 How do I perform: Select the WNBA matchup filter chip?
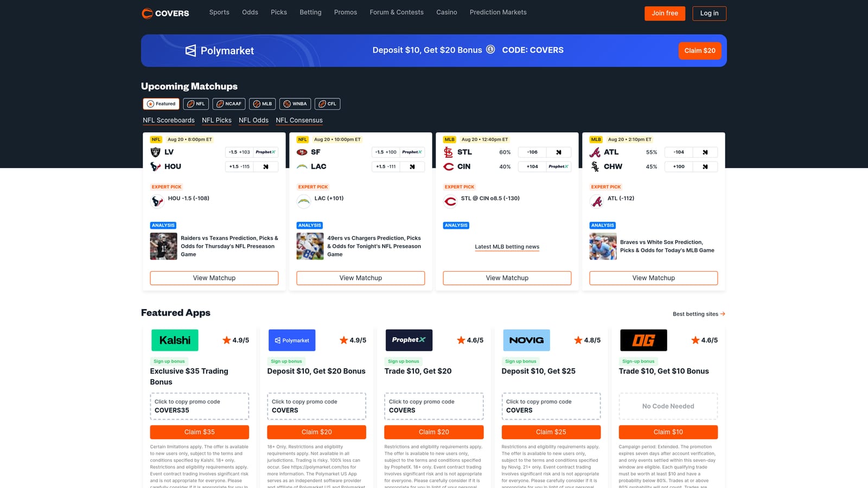(295, 104)
